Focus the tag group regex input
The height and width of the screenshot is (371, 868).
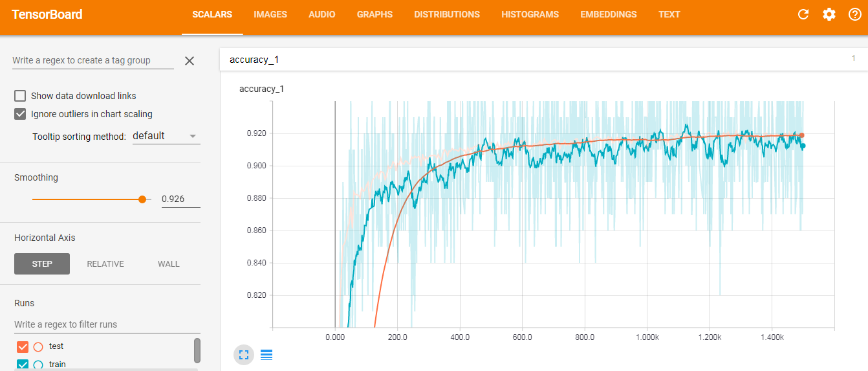point(93,60)
